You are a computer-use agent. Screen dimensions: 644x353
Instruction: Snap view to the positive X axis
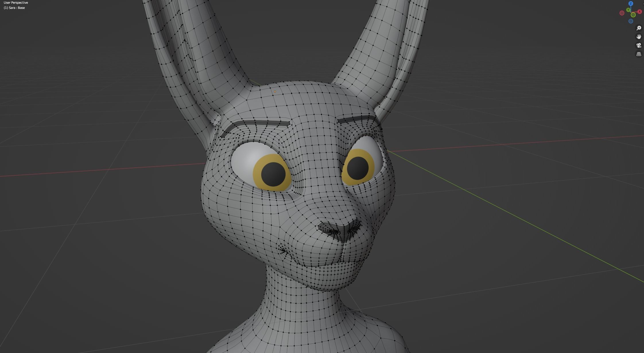coord(639,12)
